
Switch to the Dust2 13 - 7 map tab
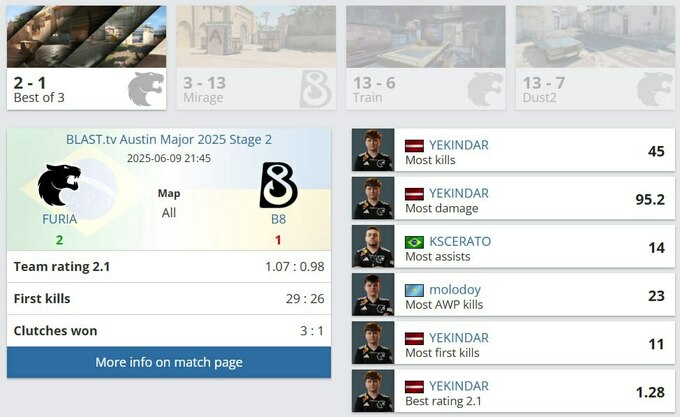click(595, 58)
